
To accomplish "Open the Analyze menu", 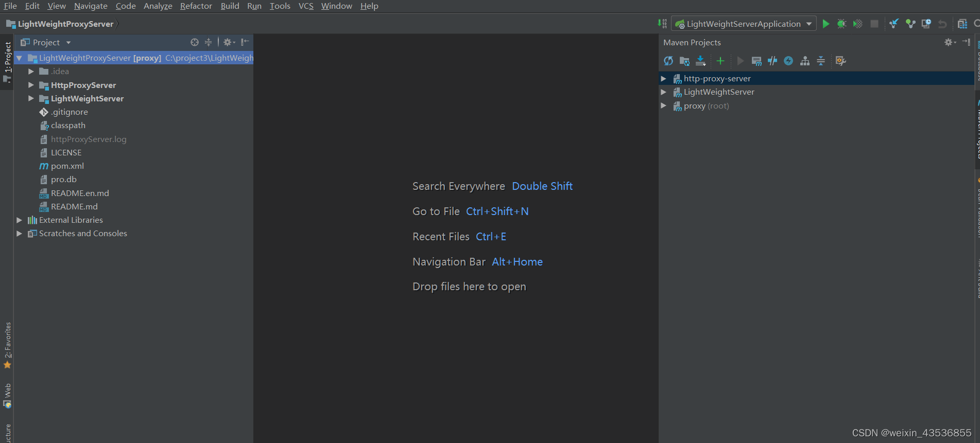I will point(158,6).
